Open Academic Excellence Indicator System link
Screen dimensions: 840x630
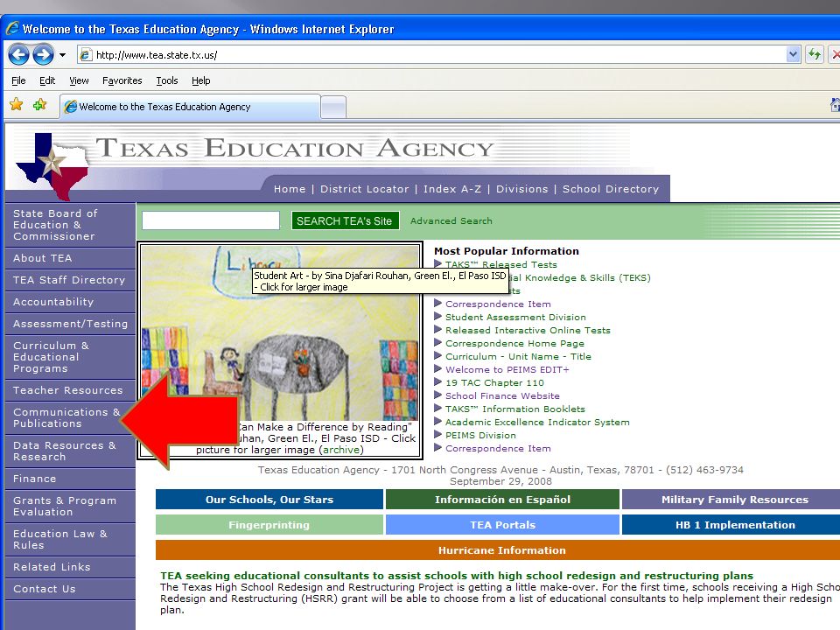(x=537, y=422)
